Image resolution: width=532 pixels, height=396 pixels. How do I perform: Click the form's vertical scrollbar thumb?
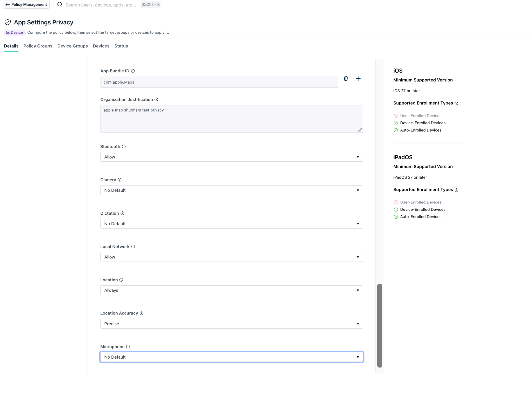380,325
